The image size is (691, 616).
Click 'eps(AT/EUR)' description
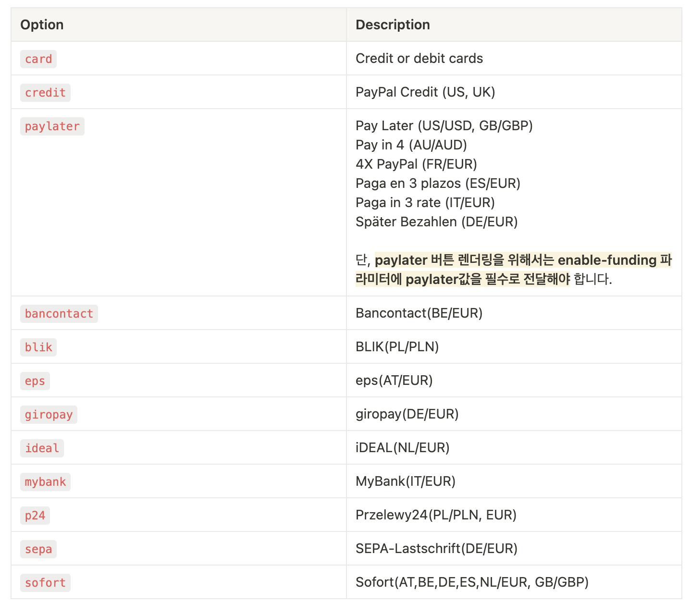[394, 380]
